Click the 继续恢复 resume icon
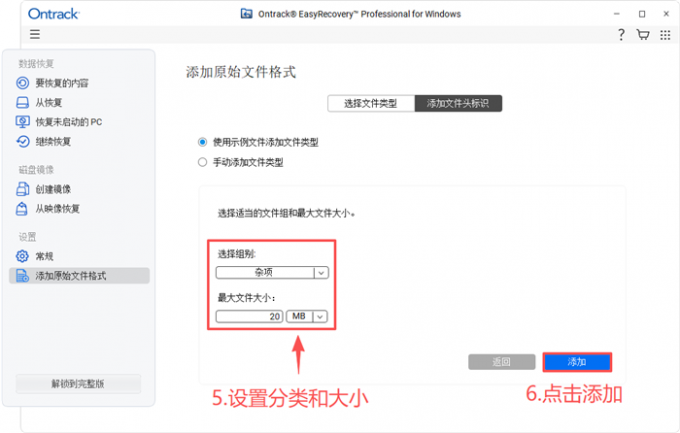 23,141
